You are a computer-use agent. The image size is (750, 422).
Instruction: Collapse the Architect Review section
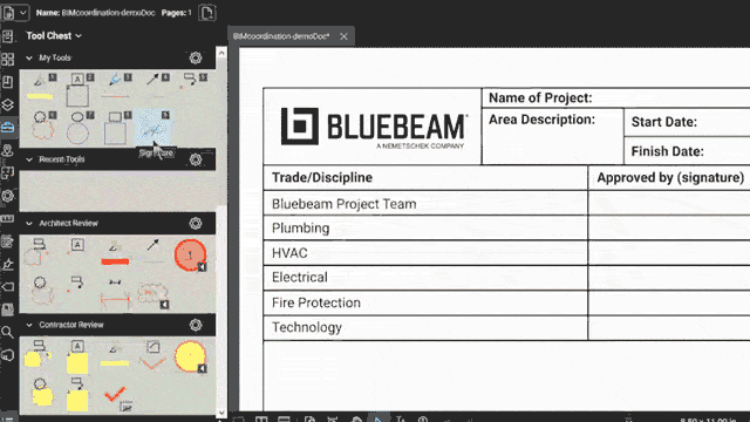point(29,223)
